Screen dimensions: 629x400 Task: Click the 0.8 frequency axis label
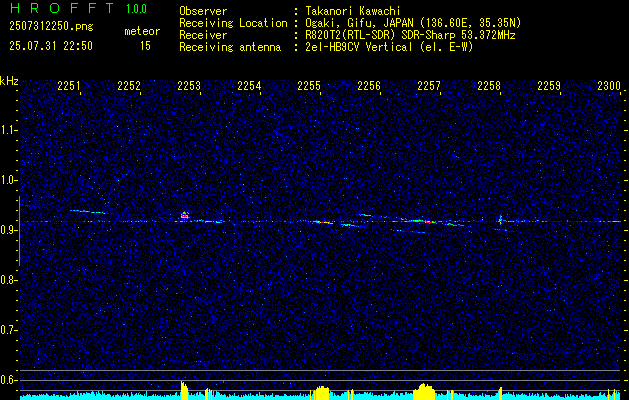[x=8, y=280]
